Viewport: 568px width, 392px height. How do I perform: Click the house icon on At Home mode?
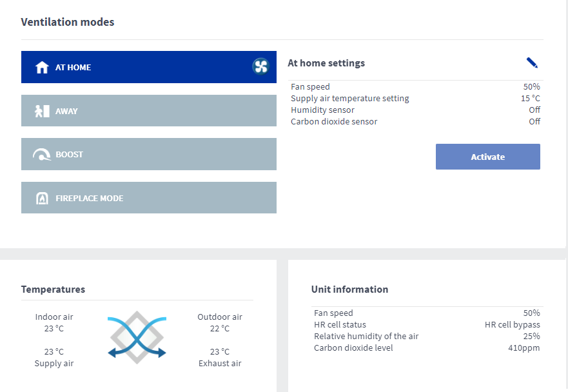(42, 68)
